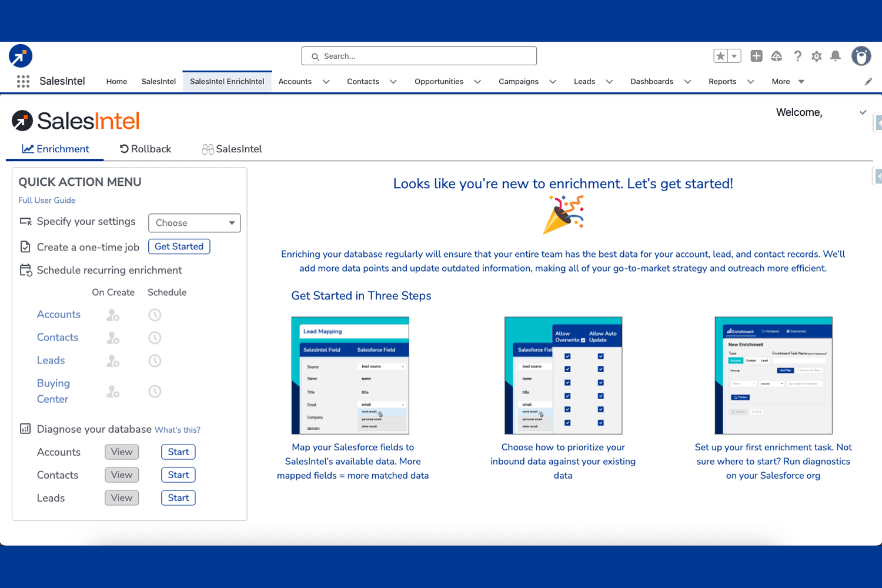Expand the Reports tab chevron
The image size is (882, 588).
(750, 82)
